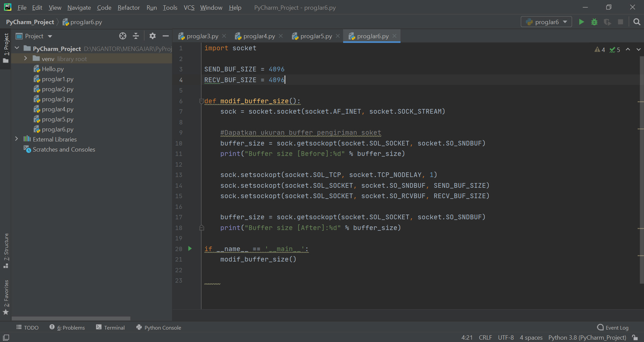Run the progJar6 configuration

(581, 22)
